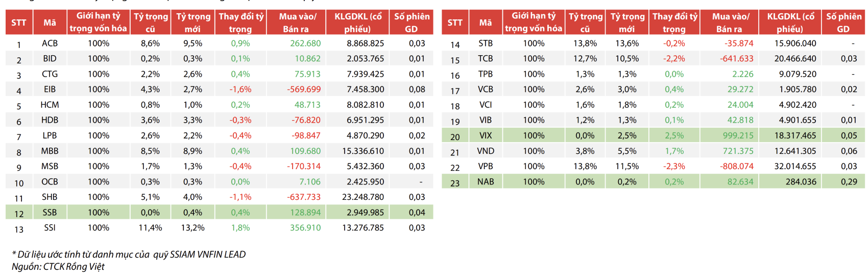Select the ACB stock code cell
Image resolution: width=868 pixels, height=278 pixels.
pyautogui.click(x=50, y=43)
